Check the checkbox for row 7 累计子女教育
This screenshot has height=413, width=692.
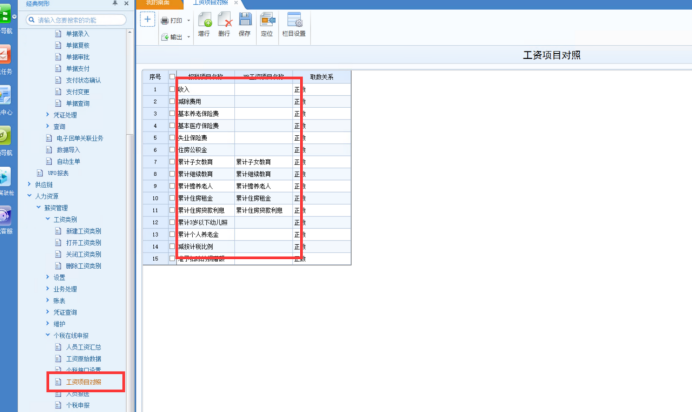click(x=172, y=162)
